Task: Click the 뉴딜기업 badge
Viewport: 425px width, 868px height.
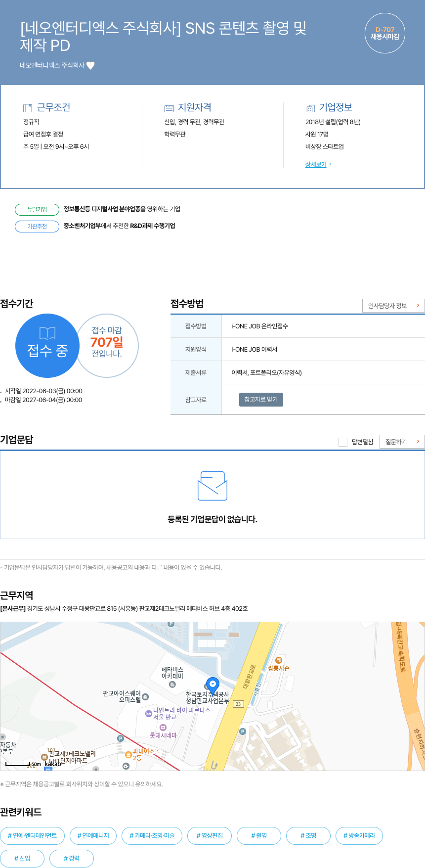Action: coord(37,209)
